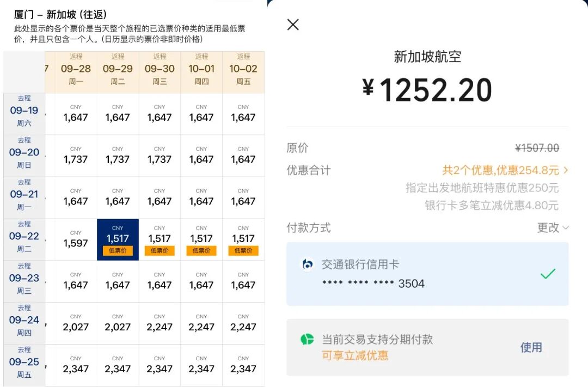
Task: Click the 低票价 tag under the 10-02 column
Action: 243,251
